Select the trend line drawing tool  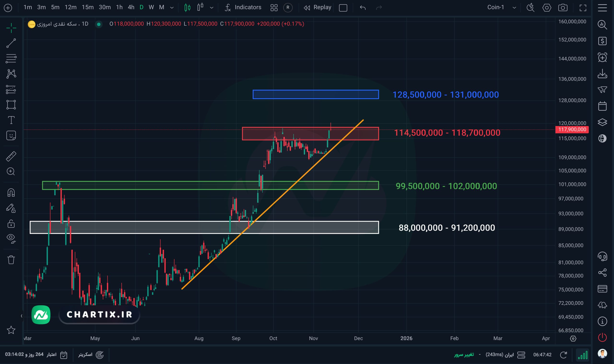tap(11, 43)
